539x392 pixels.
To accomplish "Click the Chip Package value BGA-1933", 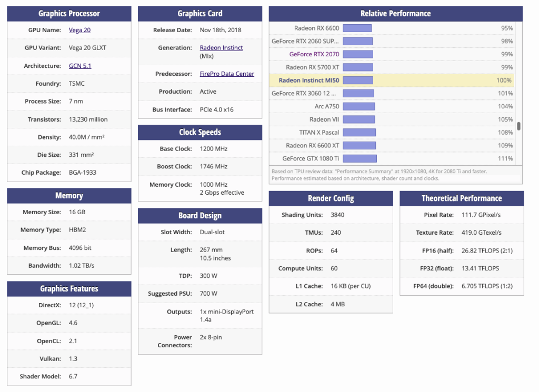I will (x=83, y=173).
